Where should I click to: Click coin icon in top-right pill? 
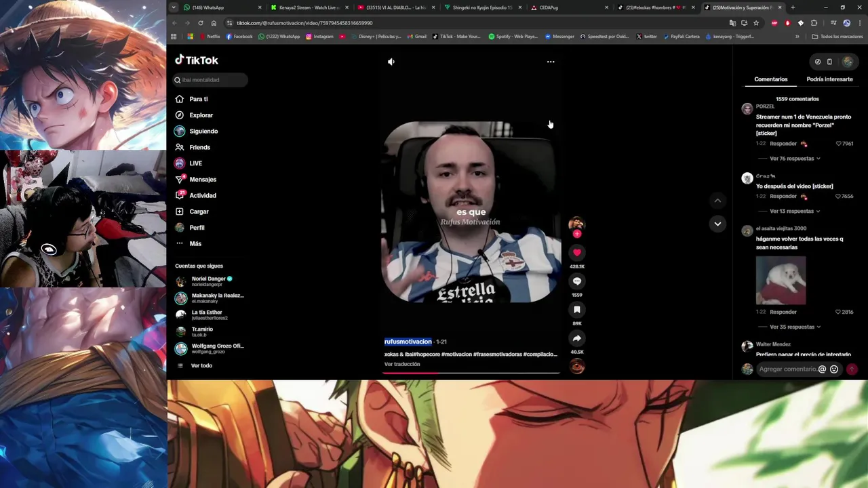coord(817,62)
